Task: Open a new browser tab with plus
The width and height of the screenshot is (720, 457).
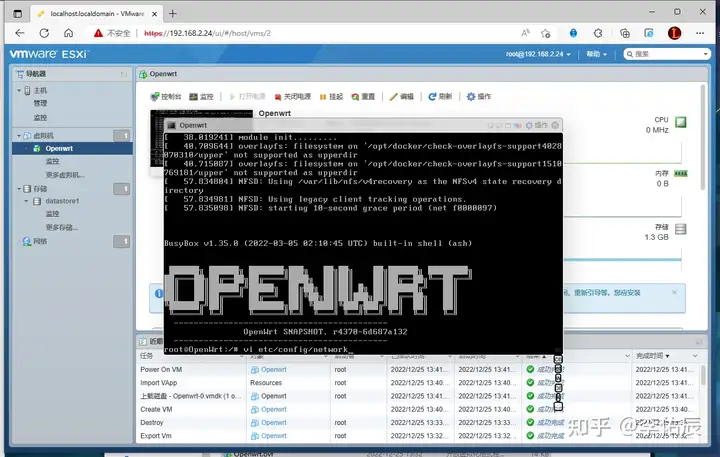Action: pos(173,14)
